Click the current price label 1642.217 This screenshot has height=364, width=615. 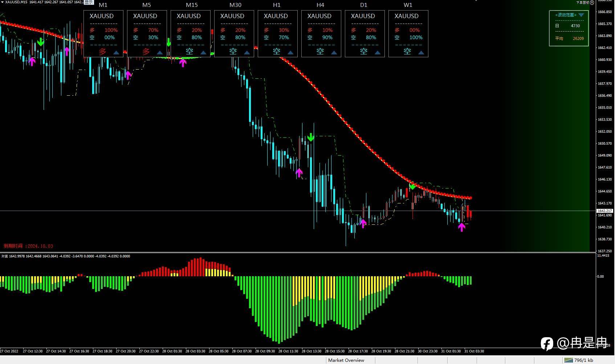[x=604, y=211]
